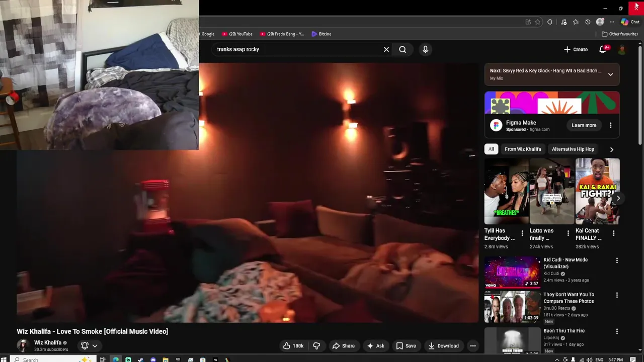
Task: Show hidden tray icons chevron
Action: [x=557, y=359]
